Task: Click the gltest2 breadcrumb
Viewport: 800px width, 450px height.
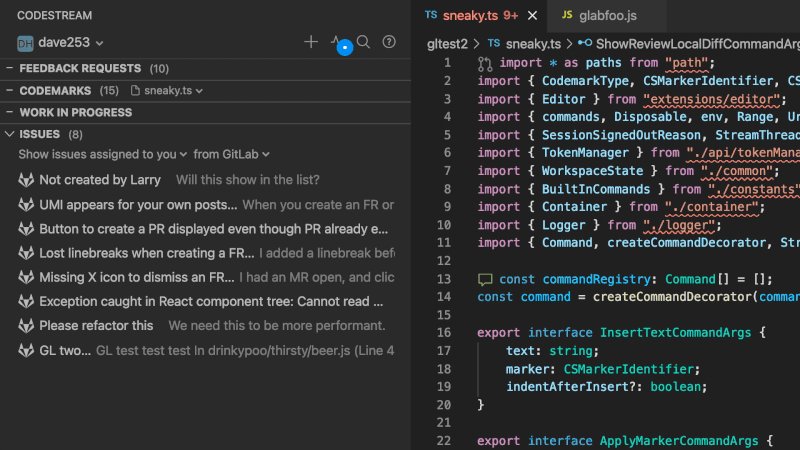Action: tap(447, 44)
